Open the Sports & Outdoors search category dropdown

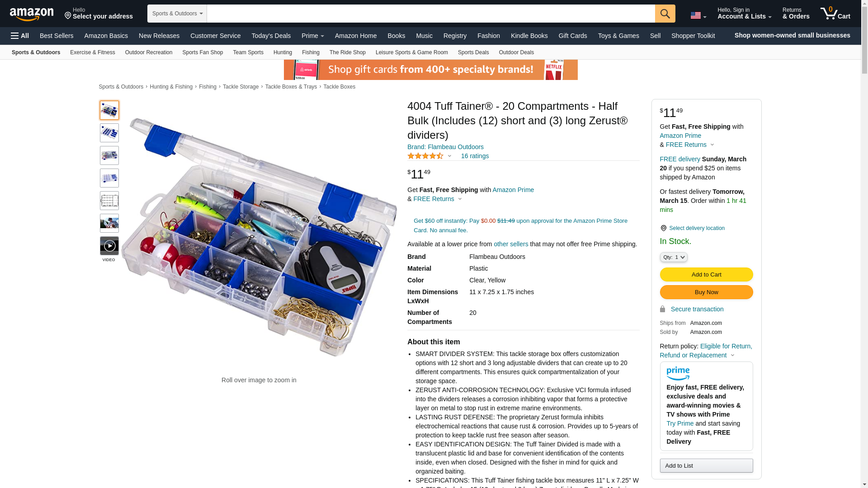click(177, 14)
